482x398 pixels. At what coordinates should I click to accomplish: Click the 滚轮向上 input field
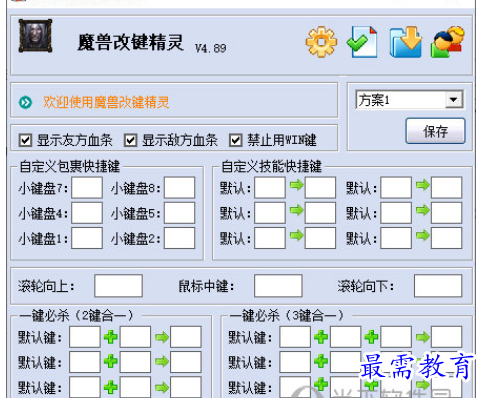click(118, 286)
